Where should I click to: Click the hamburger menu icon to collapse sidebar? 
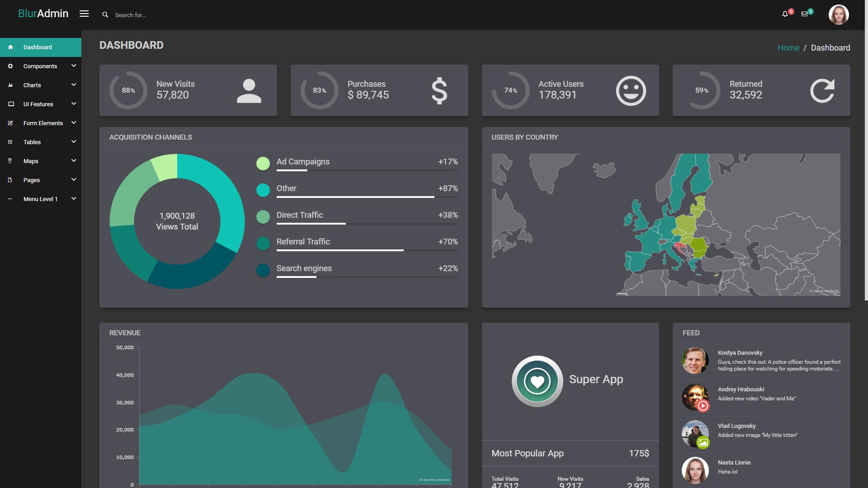(x=84, y=14)
